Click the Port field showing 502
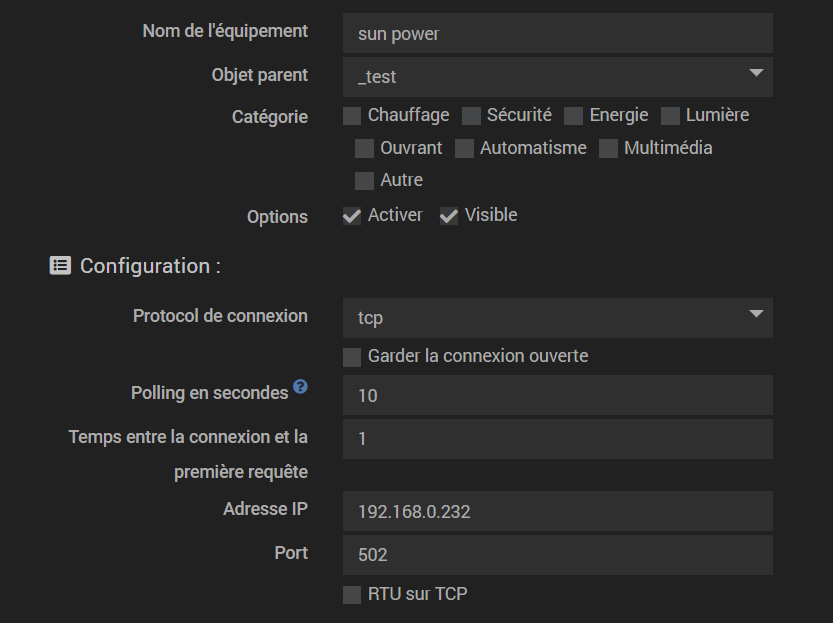The width and height of the screenshot is (833, 623). 557,554
